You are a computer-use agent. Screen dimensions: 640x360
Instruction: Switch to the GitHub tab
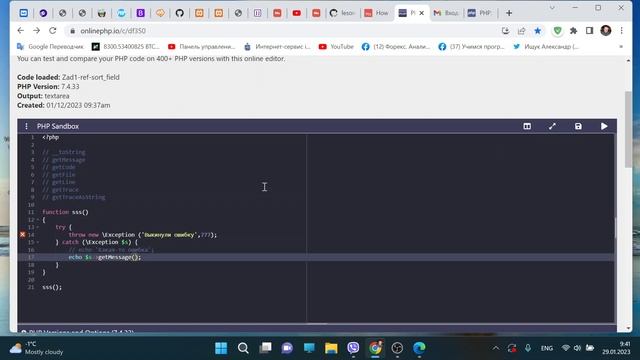click(180, 13)
